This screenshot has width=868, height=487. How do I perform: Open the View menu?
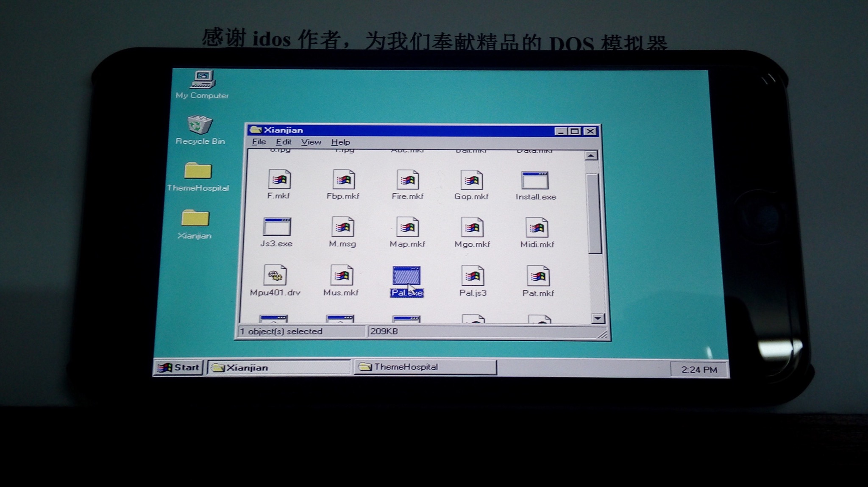pos(311,142)
